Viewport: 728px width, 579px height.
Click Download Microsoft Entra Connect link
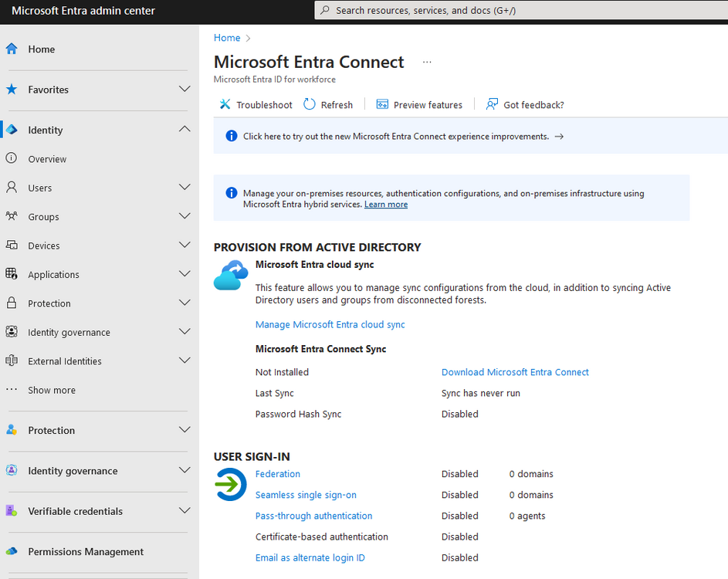tap(515, 372)
